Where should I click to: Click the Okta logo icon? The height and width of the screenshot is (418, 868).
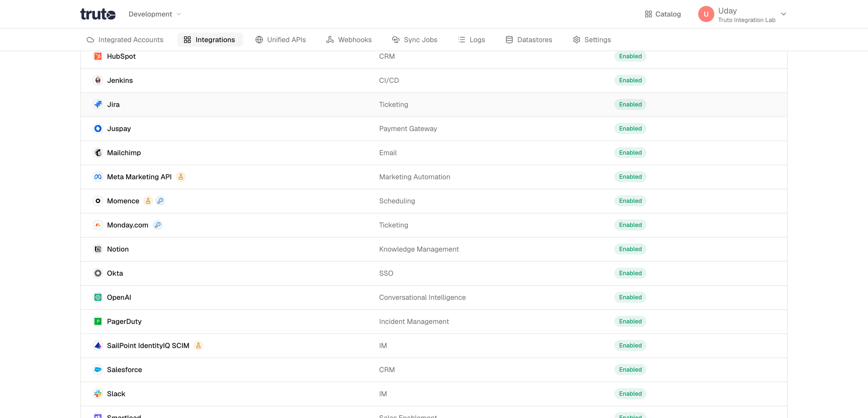98,273
